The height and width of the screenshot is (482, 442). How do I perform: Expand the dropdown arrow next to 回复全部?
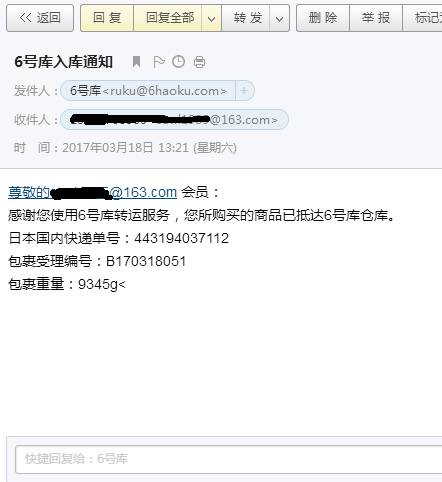pyautogui.click(x=211, y=19)
